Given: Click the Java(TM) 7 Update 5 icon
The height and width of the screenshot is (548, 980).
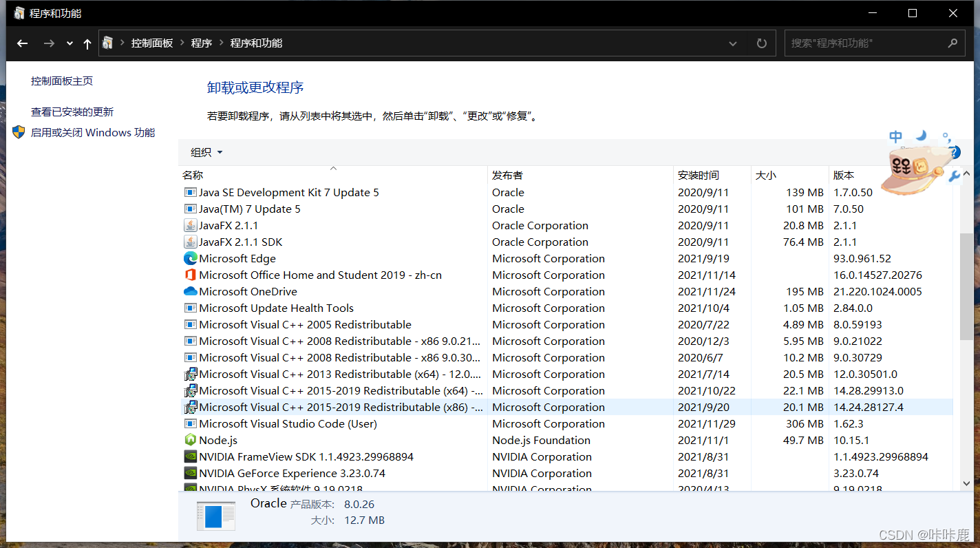Looking at the screenshot, I should [191, 209].
